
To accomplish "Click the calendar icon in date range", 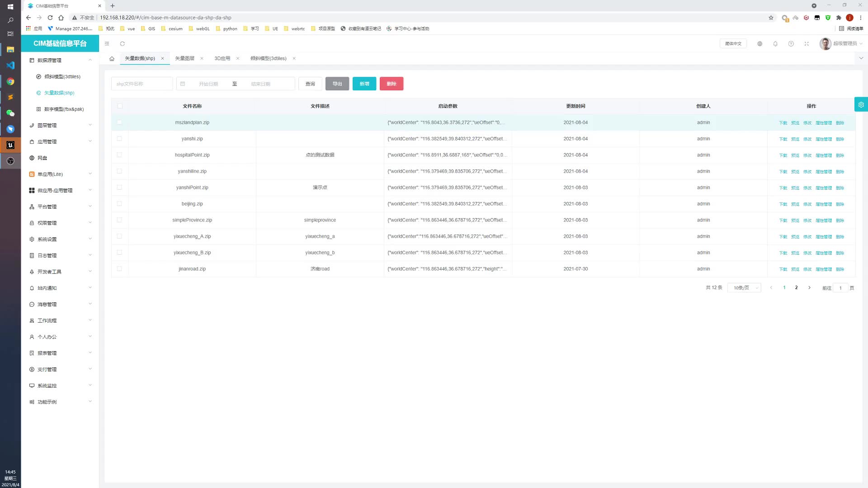I will [x=183, y=84].
